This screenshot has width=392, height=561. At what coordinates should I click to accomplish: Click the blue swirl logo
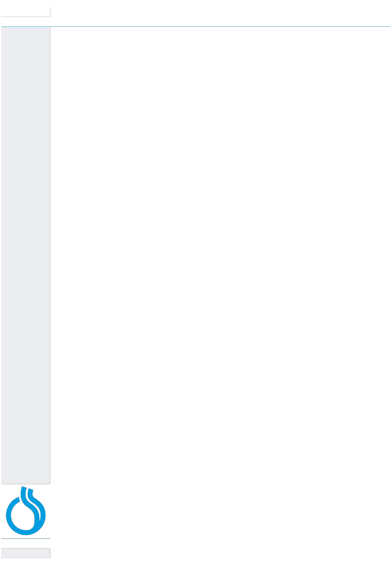point(26,511)
